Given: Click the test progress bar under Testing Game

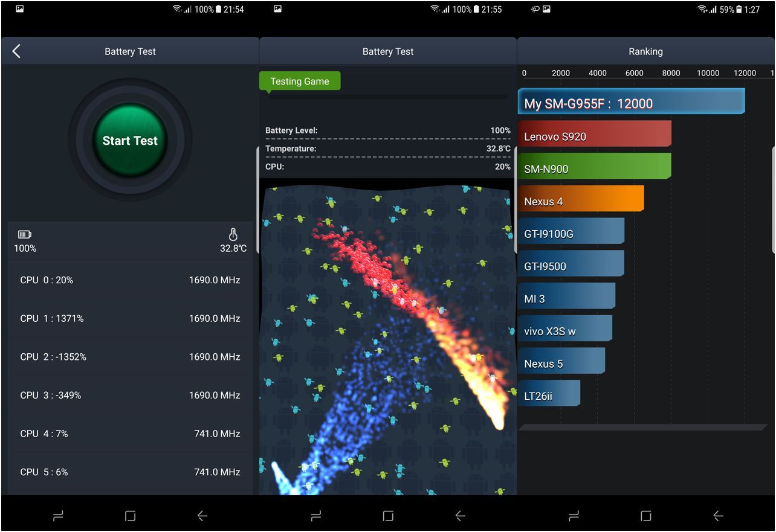Looking at the screenshot, I should (388, 97).
